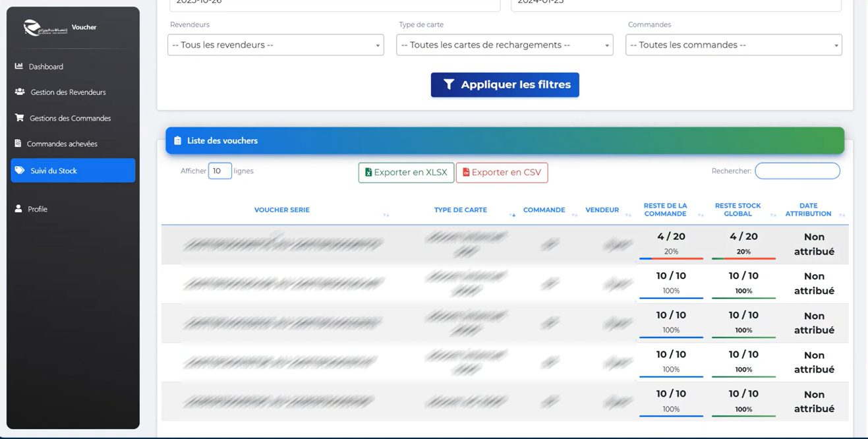The width and height of the screenshot is (868, 439).
Task: Click the shopping cart icon for Gestions des Commandes
Action: 19,118
